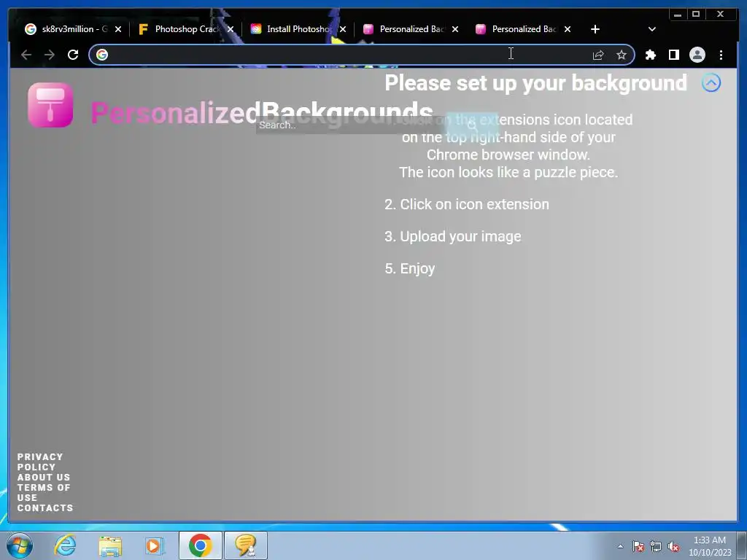Image resolution: width=747 pixels, height=560 pixels.
Task: Show hidden system tray icons
Action: (620, 546)
